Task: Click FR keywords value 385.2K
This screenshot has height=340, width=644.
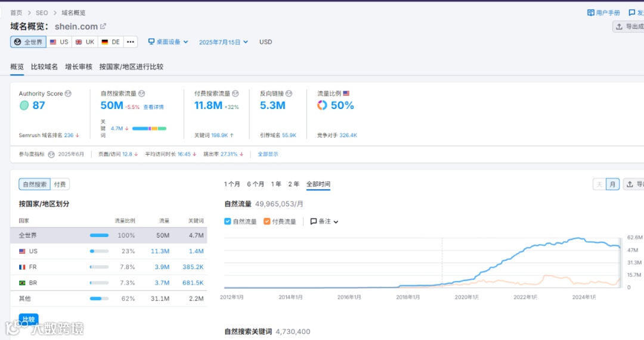Action: pyautogui.click(x=193, y=267)
